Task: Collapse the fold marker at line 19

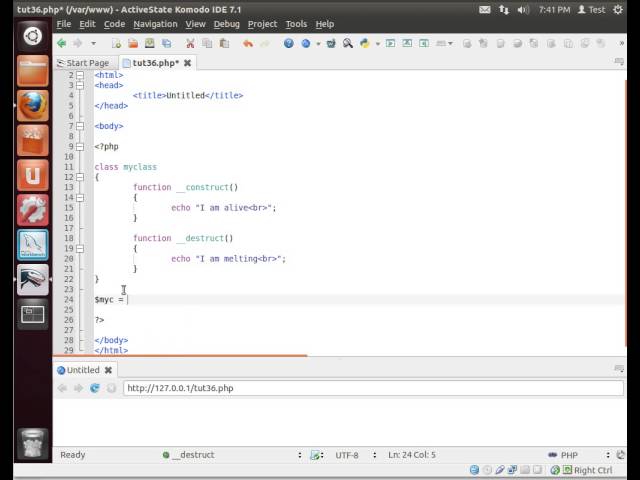Action: click(80, 249)
